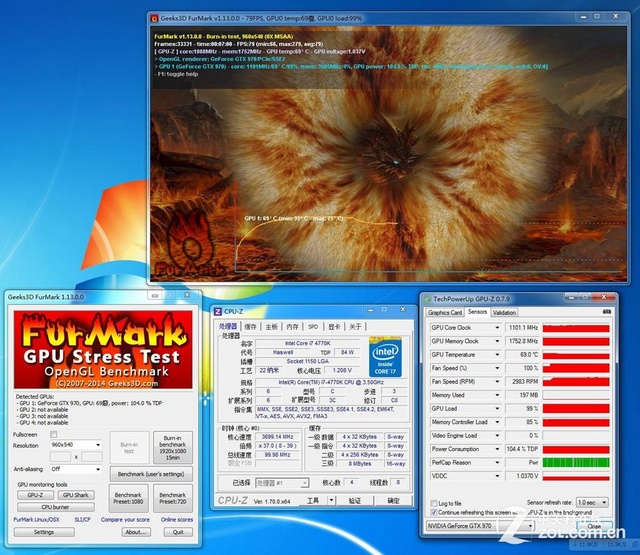Open the CPU-Z 工具 dropdown arrow
640x555 pixels.
coord(331,500)
